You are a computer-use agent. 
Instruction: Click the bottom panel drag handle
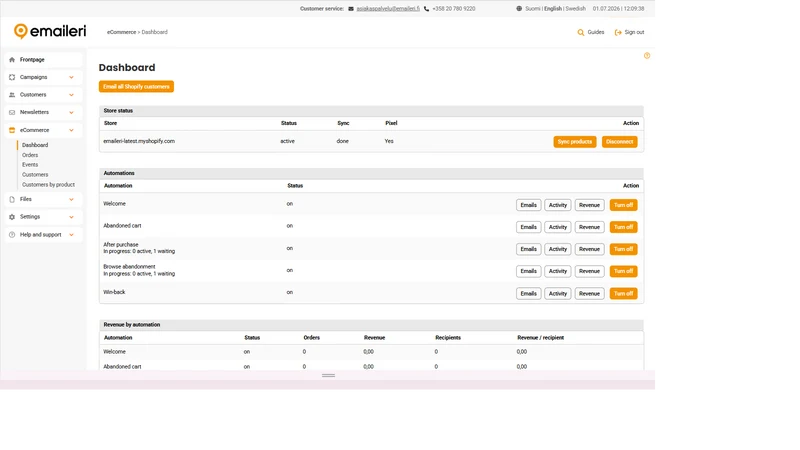329,376
